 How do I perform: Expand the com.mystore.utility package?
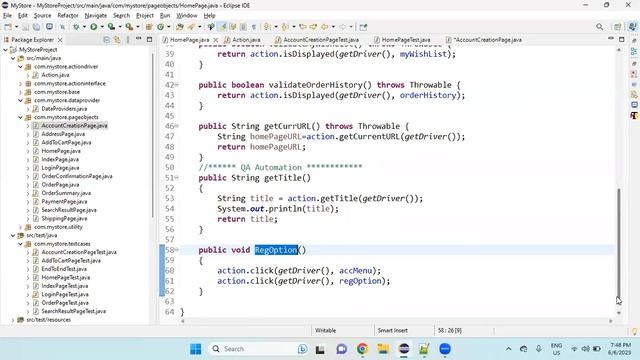(20, 227)
